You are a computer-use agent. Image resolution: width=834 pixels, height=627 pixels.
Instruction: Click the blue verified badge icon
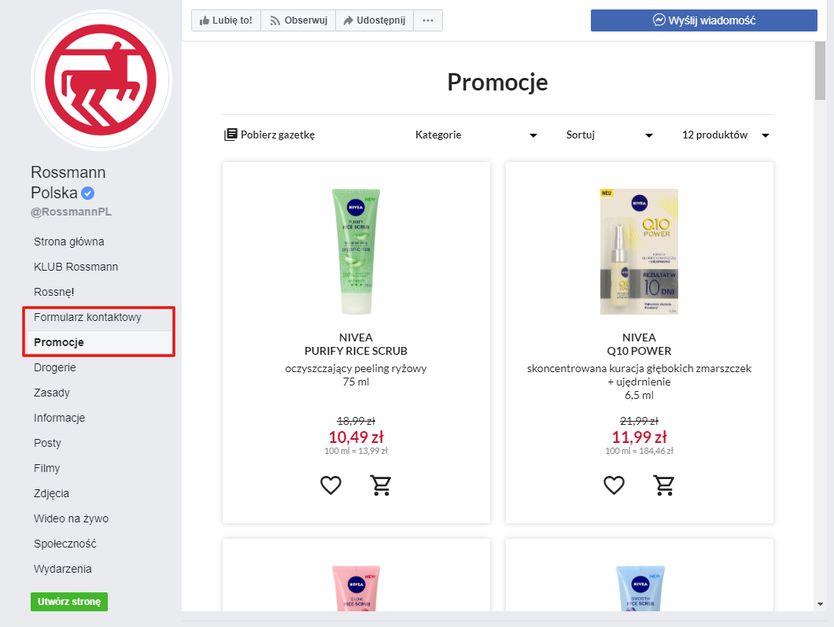coord(88,193)
